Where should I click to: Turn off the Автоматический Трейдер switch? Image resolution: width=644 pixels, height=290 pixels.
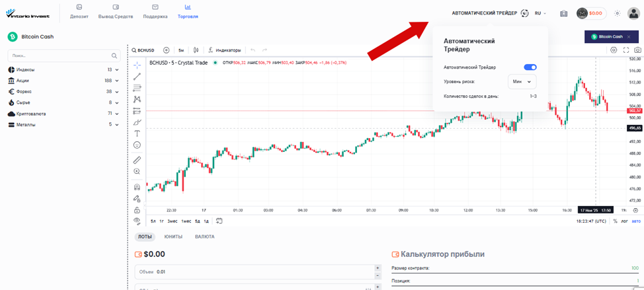tap(530, 67)
